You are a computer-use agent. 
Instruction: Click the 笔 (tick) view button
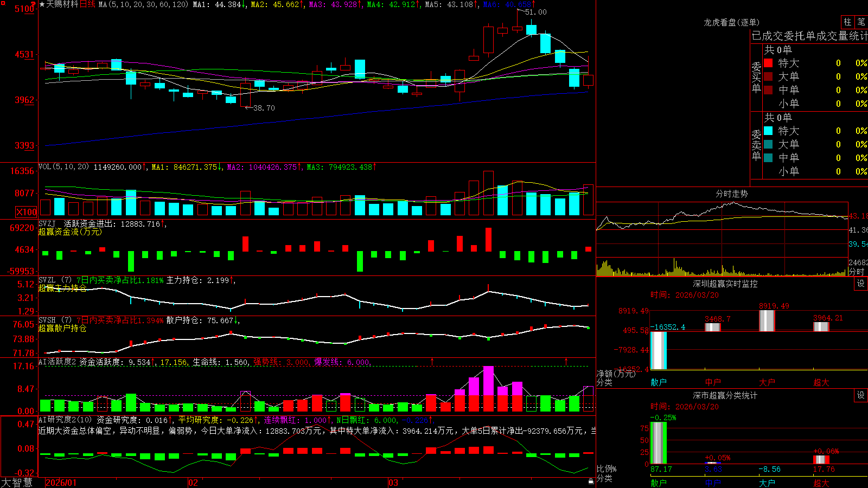point(861,22)
